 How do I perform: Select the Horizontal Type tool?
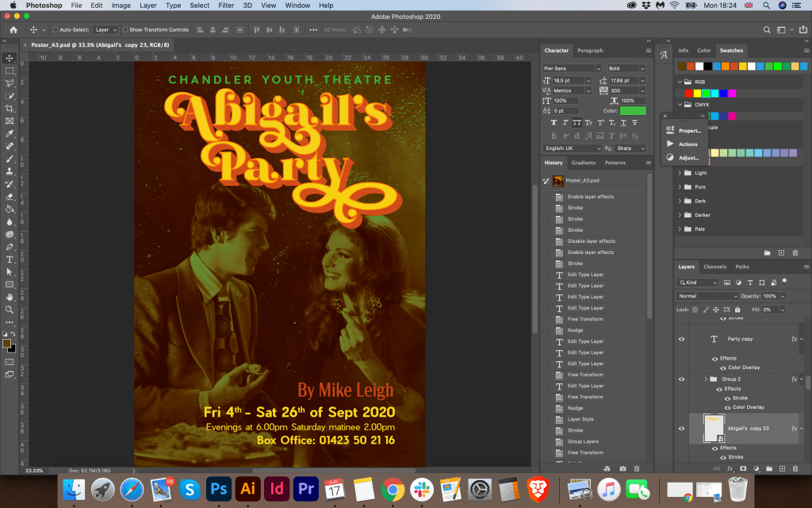10,260
